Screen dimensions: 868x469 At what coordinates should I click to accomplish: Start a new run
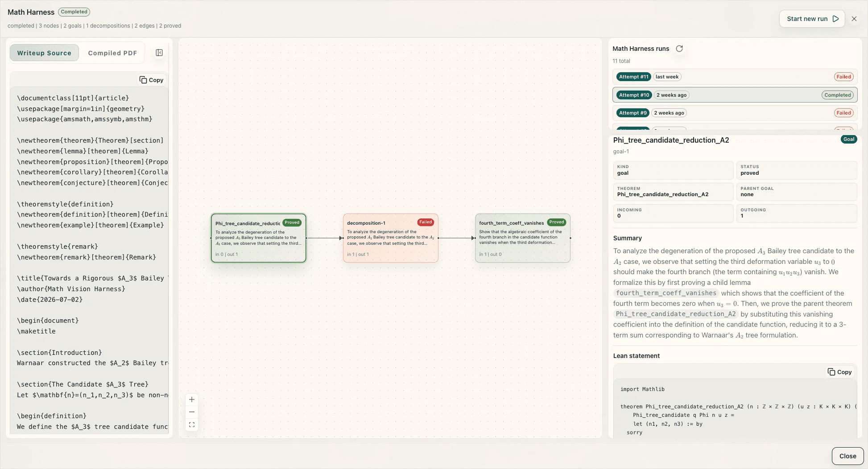click(812, 19)
